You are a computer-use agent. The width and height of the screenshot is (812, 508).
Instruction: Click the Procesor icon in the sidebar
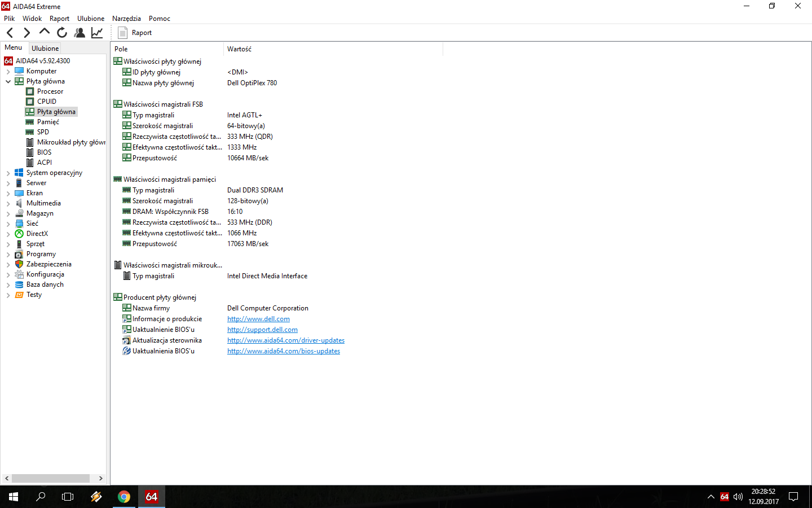click(30, 91)
